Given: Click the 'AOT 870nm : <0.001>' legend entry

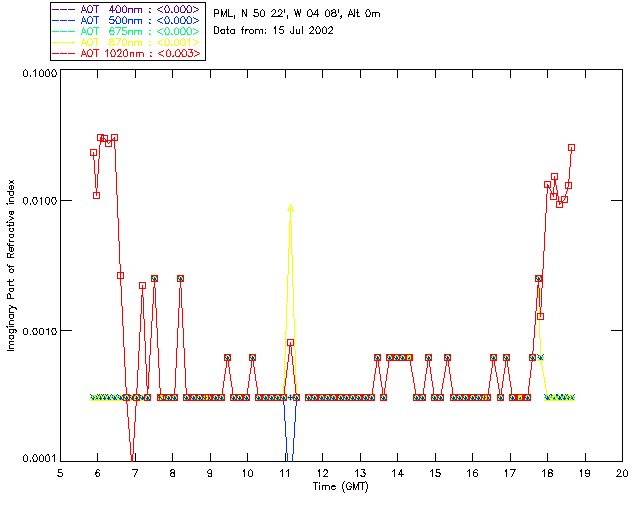Looking at the screenshot, I should pos(127,42).
